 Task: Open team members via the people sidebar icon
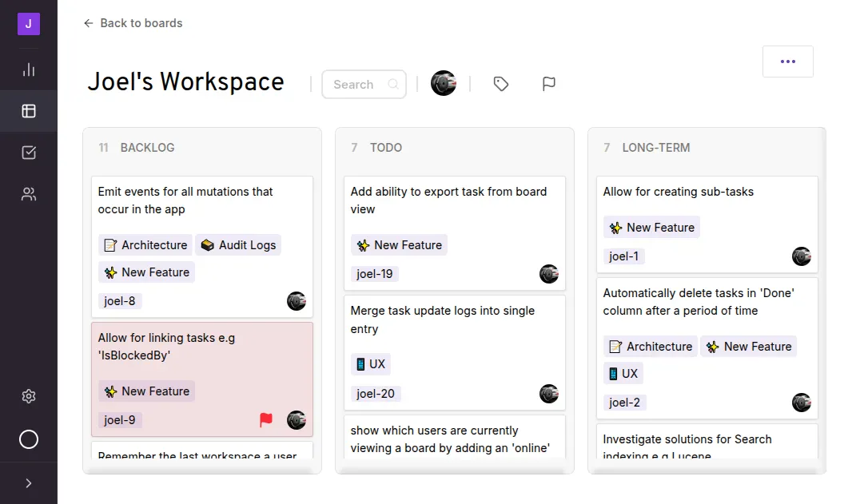coord(29,194)
